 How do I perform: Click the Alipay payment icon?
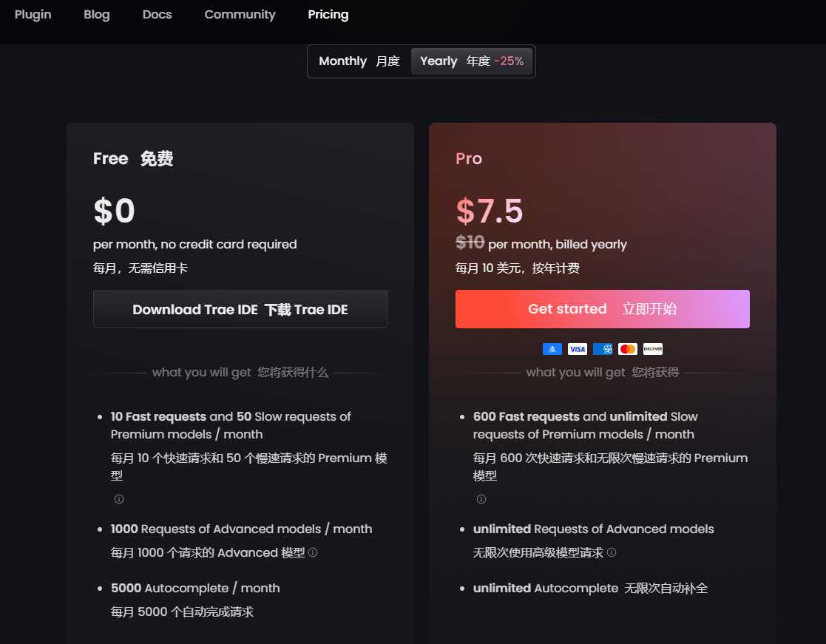tap(552, 349)
